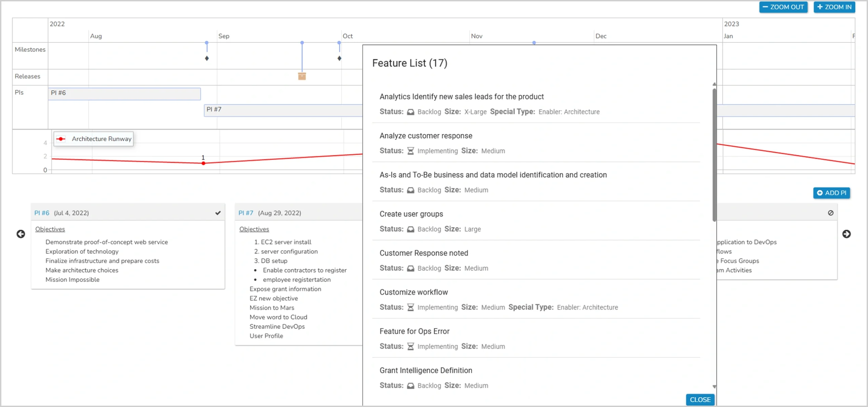Click the right arrow PI navigation icon
The image size is (868, 407).
846,234
